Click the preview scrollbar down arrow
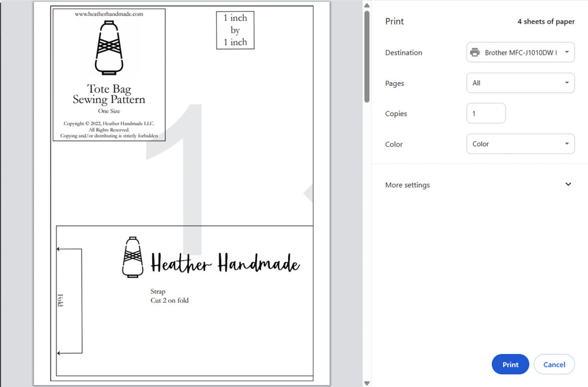Image resolution: width=588 pixels, height=387 pixels. coord(367,383)
